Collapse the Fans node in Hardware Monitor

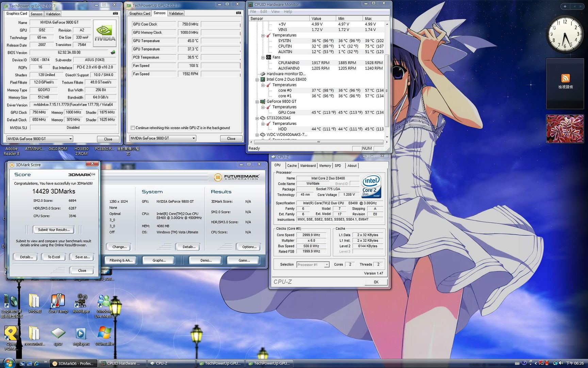(x=263, y=58)
